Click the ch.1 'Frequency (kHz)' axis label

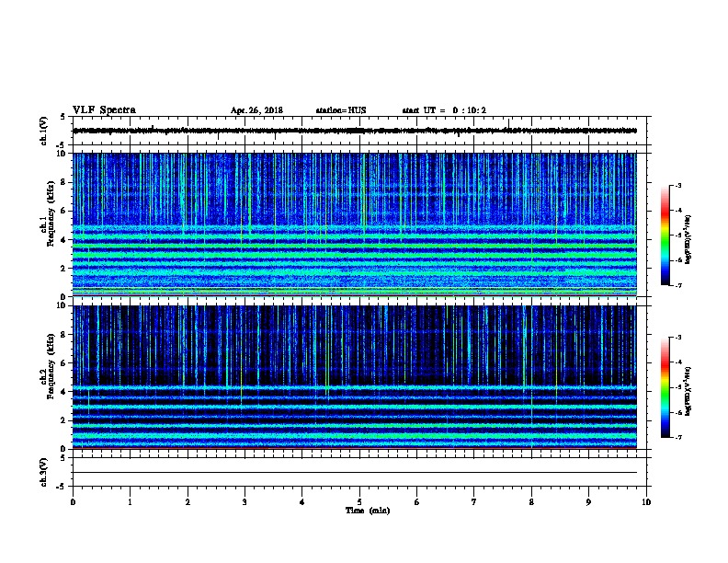[51, 214]
